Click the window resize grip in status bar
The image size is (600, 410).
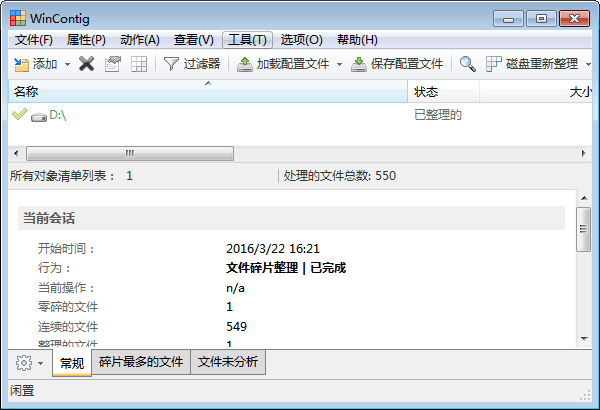click(585, 396)
